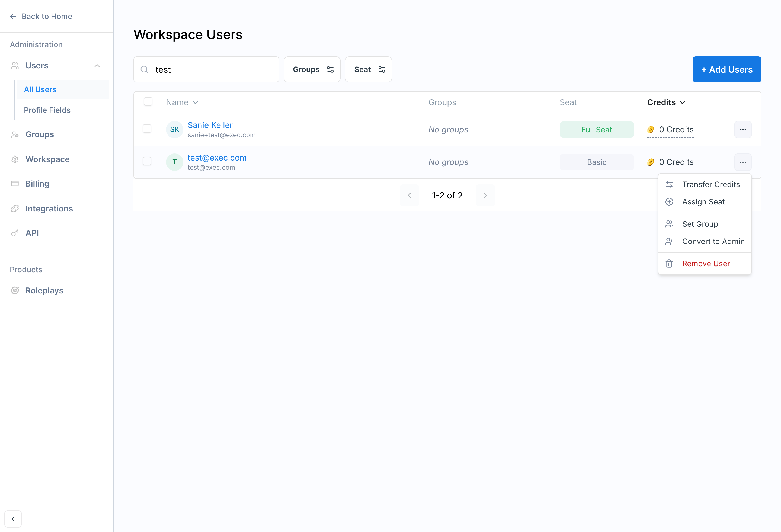
Task: Choose Transfer Credits from the menu
Action: [x=705, y=184]
